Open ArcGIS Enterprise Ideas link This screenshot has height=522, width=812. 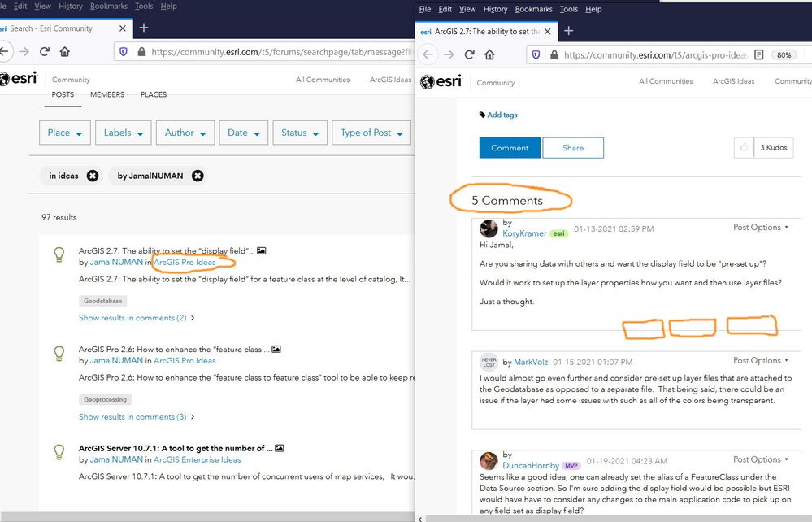click(198, 459)
